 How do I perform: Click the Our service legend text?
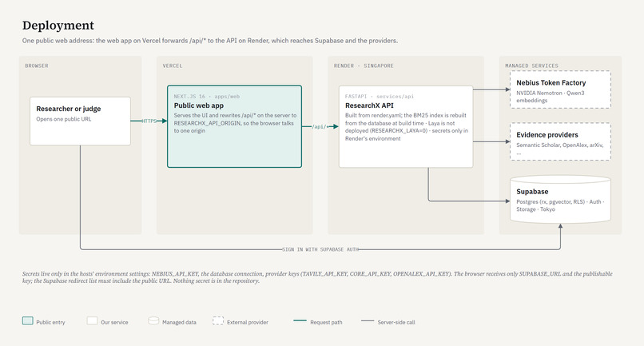pyautogui.click(x=114, y=322)
